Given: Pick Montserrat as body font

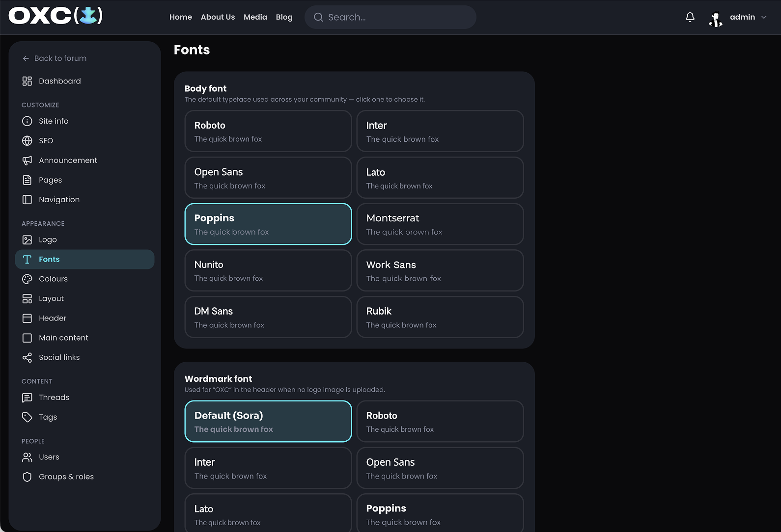Looking at the screenshot, I should (x=440, y=224).
